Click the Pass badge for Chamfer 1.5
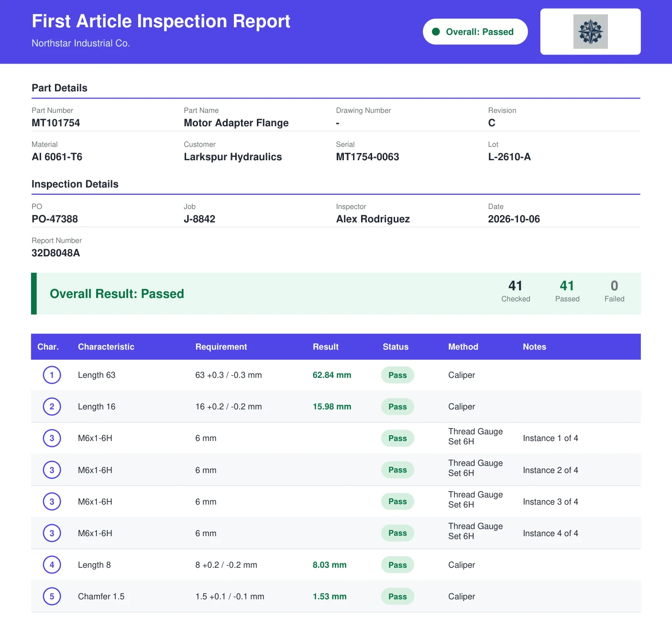The image size is (672, 617). point(397,596)
